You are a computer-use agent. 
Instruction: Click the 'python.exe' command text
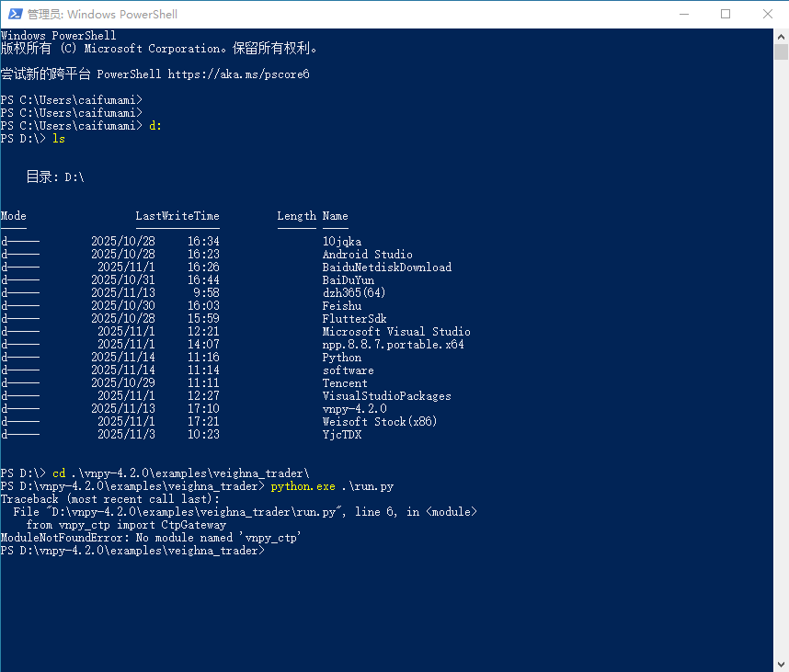pos(303,486)
